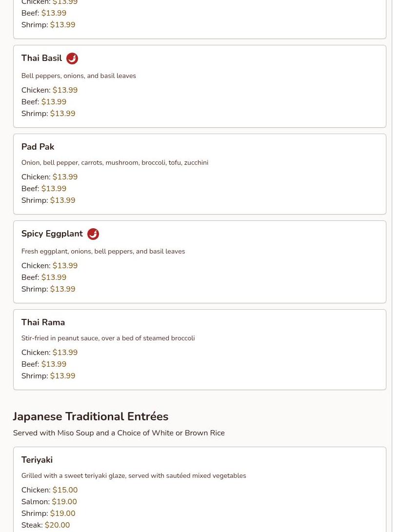This screenshot has height=532, width=402.
Task: Click the Pad Pak ingredients description
Action: [x=115, y=162]
